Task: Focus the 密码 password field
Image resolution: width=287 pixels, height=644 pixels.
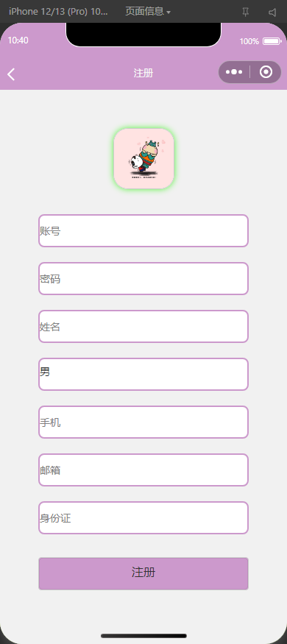Action: [x=143, y=278]
